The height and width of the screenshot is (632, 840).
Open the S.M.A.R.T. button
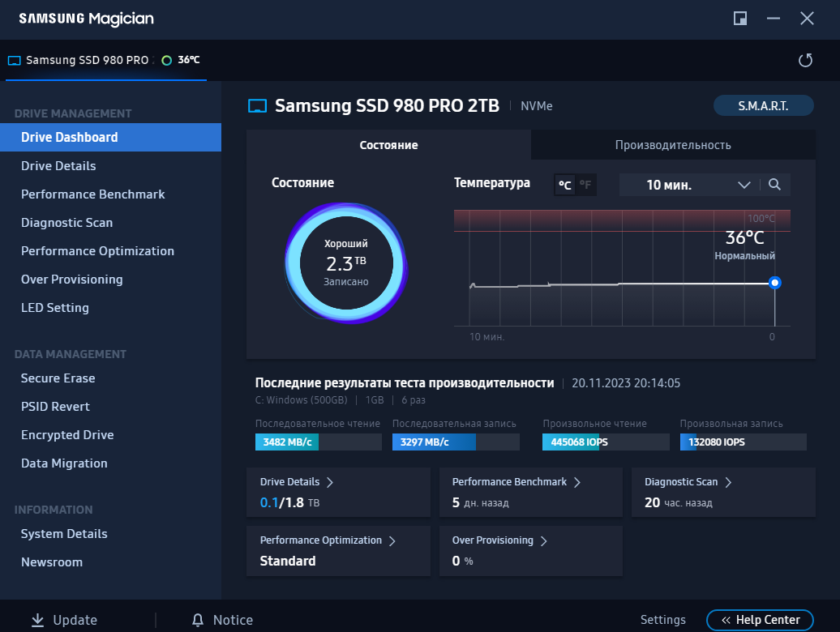(764, 105)
